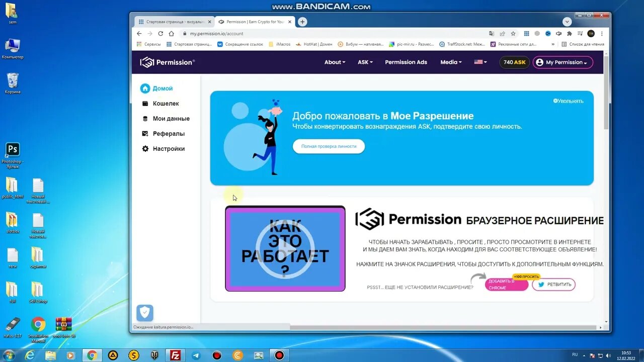Image resolution: width=644 pixels, height=362 pixels.
Task: Click the share page icon in address bar
Action: 502,34
